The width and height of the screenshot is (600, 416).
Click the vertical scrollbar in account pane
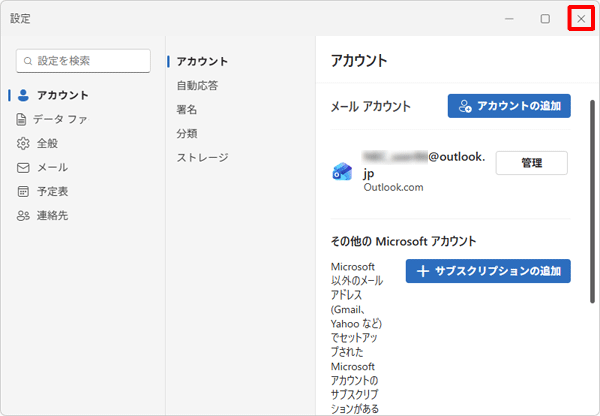tap(592, 202)
